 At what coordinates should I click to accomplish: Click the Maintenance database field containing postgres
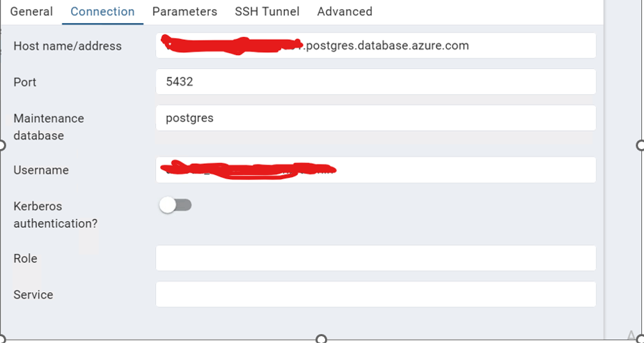pos(376,118)
